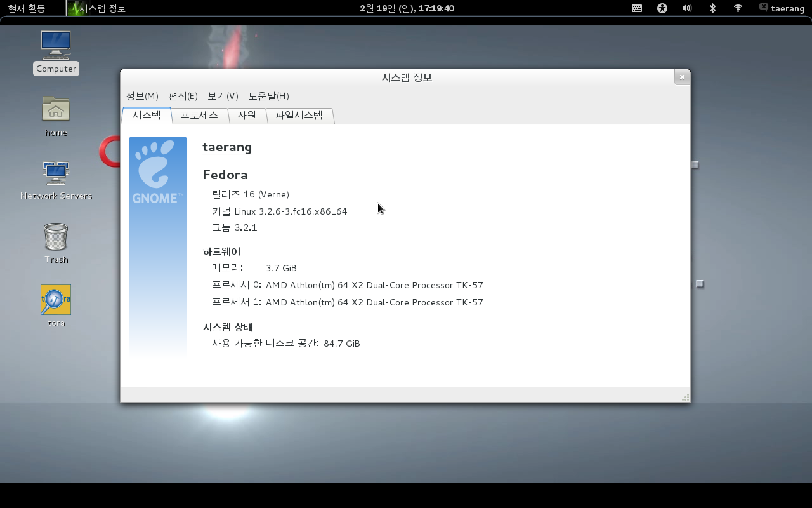The image size is (812, 508).
Task: Open the 정보(M) menu
Action: tap(142, 96)
